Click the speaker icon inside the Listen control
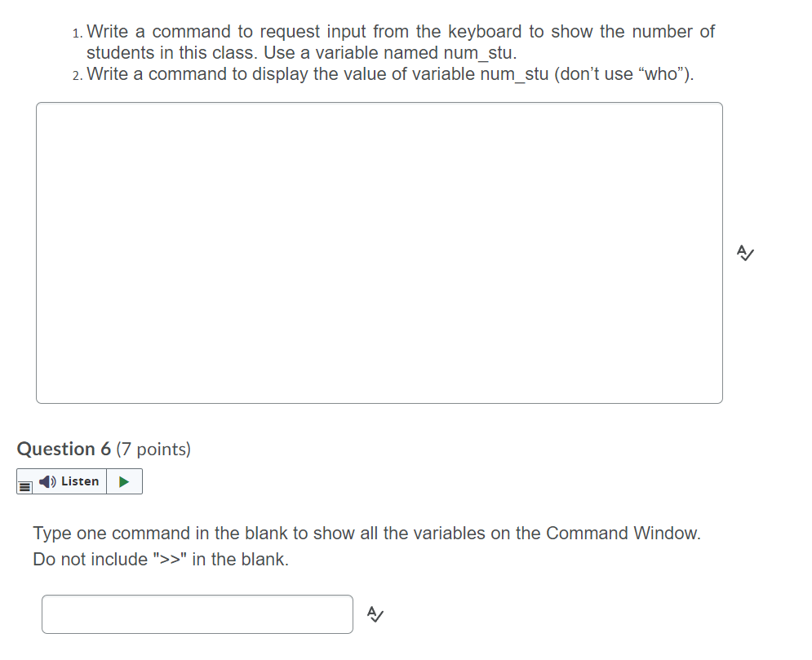Image resolution: width=812 pixels, height=660 pixels. 46,481
